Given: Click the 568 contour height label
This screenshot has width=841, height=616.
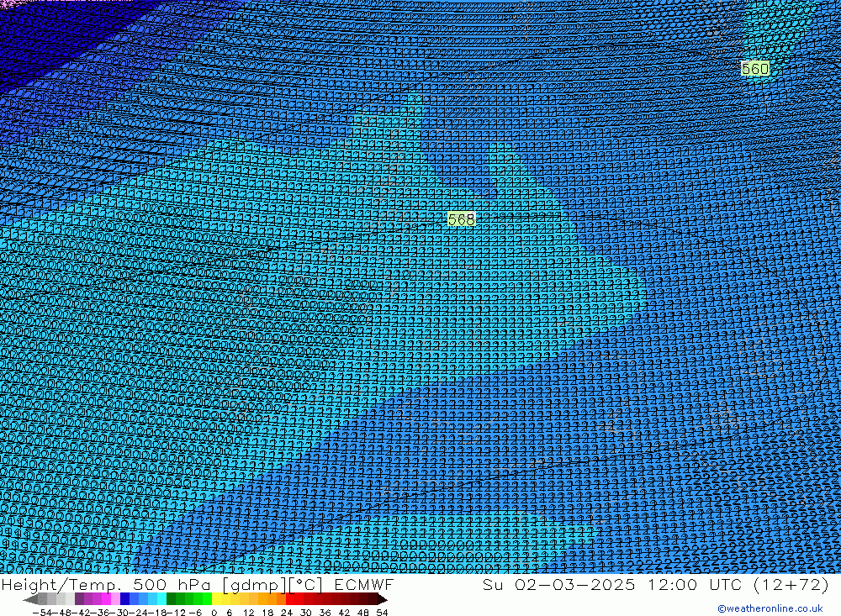Looking at the screenshot, I should pyautogui.click(x=461, y=219).
